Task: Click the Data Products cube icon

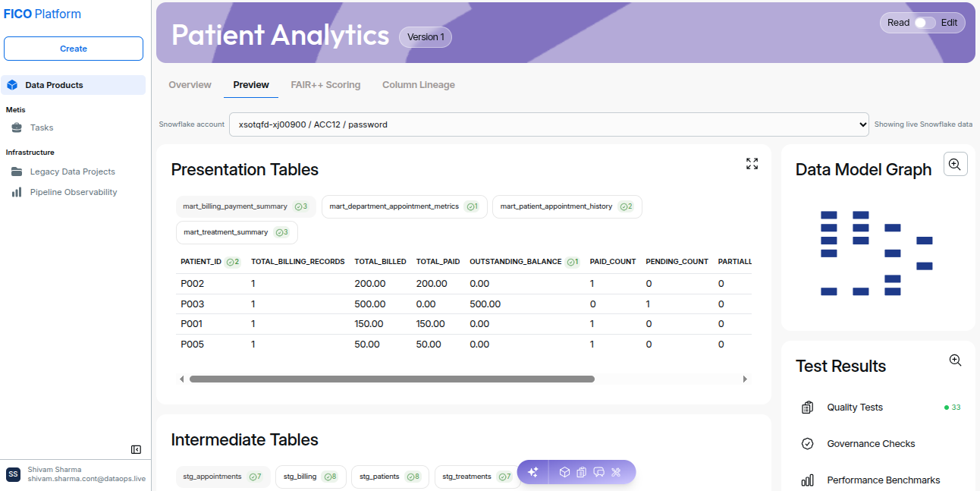Action: click(x=12, y=85)
